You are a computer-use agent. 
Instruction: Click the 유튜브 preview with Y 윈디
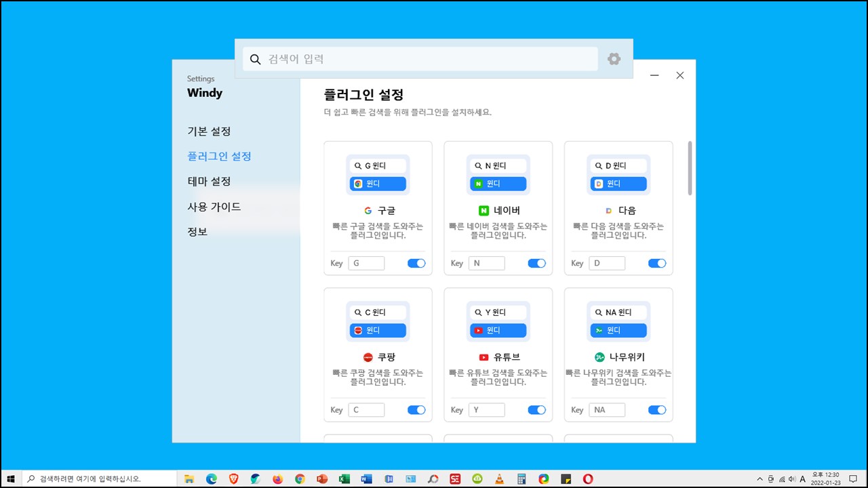coord(498,321)
